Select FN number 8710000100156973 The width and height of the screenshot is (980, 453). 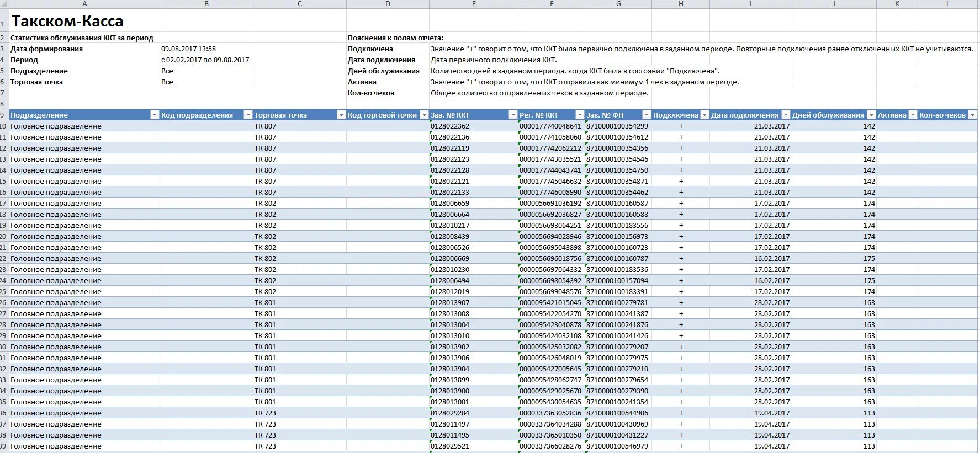[x=618, y=236]
